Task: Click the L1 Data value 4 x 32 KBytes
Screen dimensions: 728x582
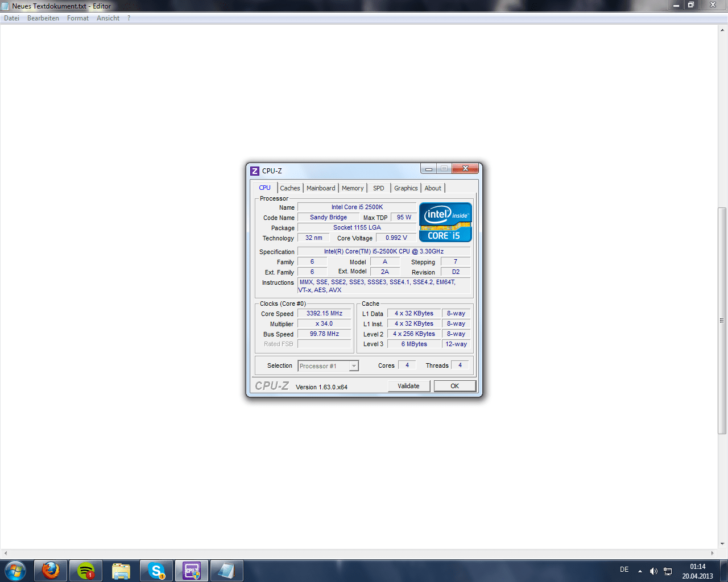Action: pyautogui.click(x=414, y=313)
